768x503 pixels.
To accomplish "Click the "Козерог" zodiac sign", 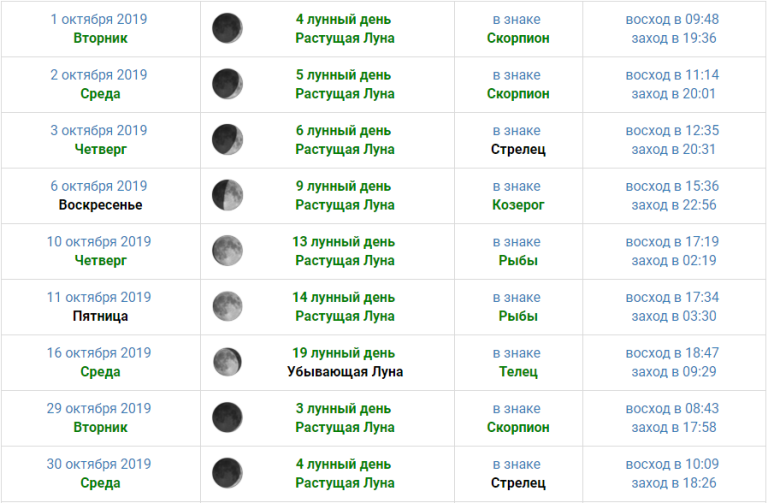I will click(x=517, y=205).
